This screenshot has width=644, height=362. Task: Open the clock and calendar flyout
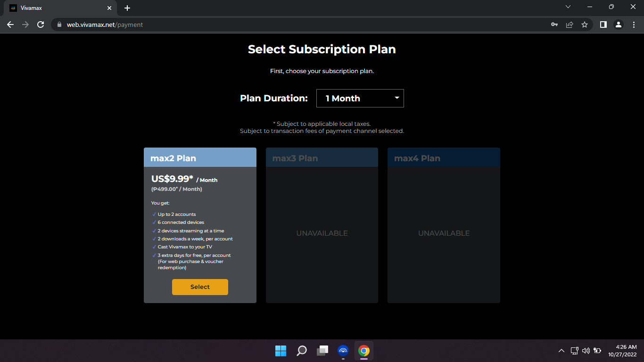click(x=622, y=351)
